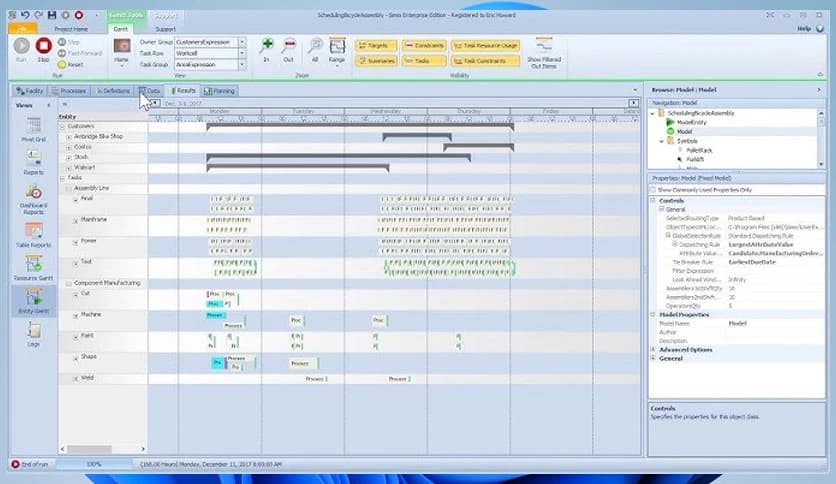Click the Tie Breaker Rule property value
The height and width of the screenshot is (484, 836).
tap(775, 262)
